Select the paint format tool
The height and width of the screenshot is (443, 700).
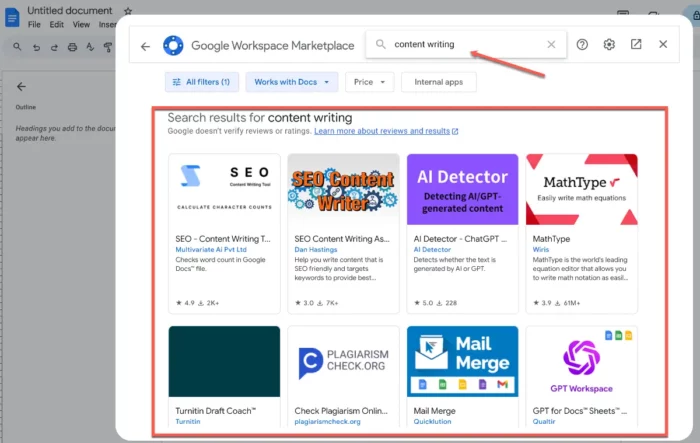[108, 47]
